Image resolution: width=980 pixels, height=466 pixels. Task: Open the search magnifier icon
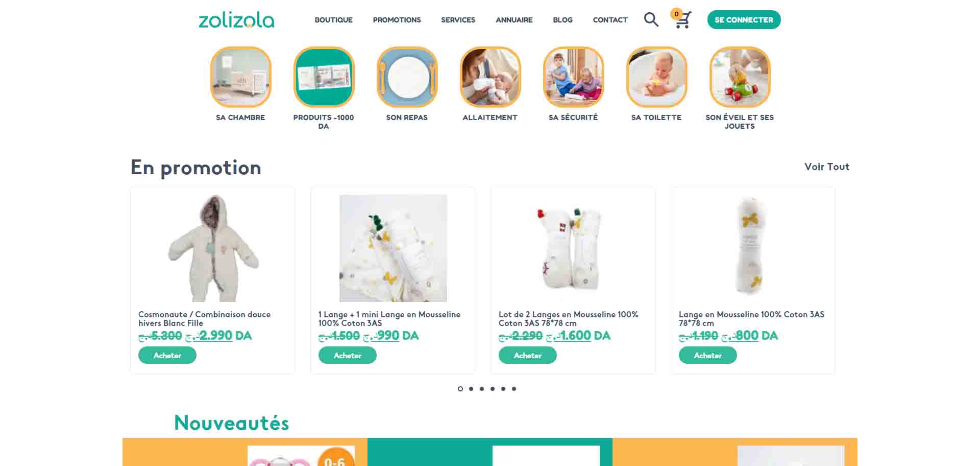tap(651, 19)
